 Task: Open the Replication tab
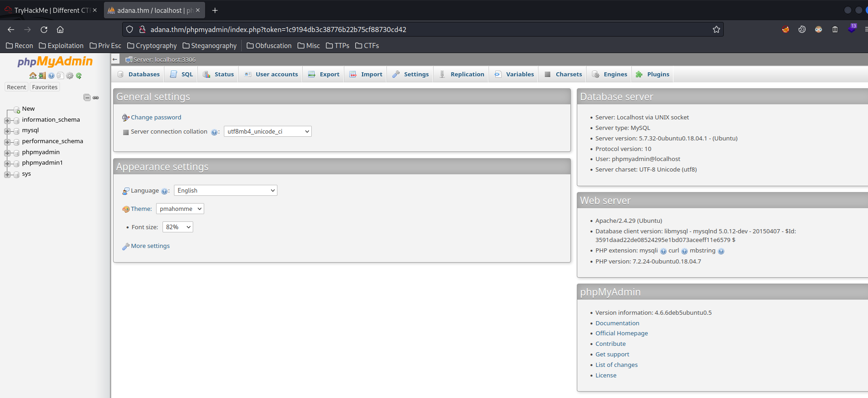[461, 74]
